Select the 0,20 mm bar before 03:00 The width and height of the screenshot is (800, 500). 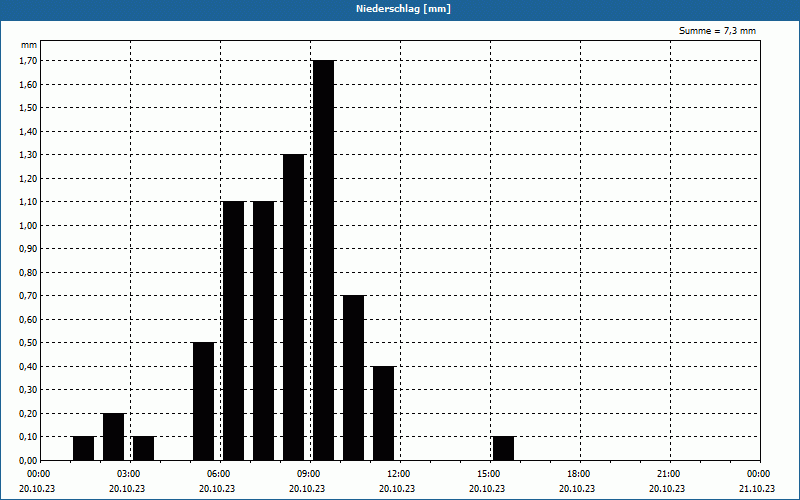coord(113,437)
